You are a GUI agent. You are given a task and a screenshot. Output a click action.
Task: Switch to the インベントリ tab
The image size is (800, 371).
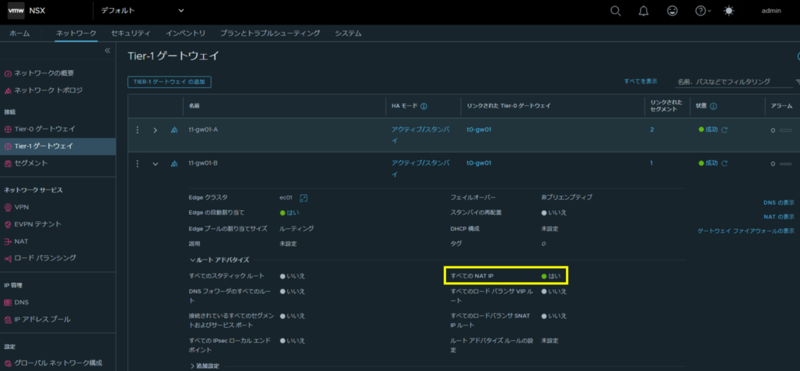click(186, 33)
